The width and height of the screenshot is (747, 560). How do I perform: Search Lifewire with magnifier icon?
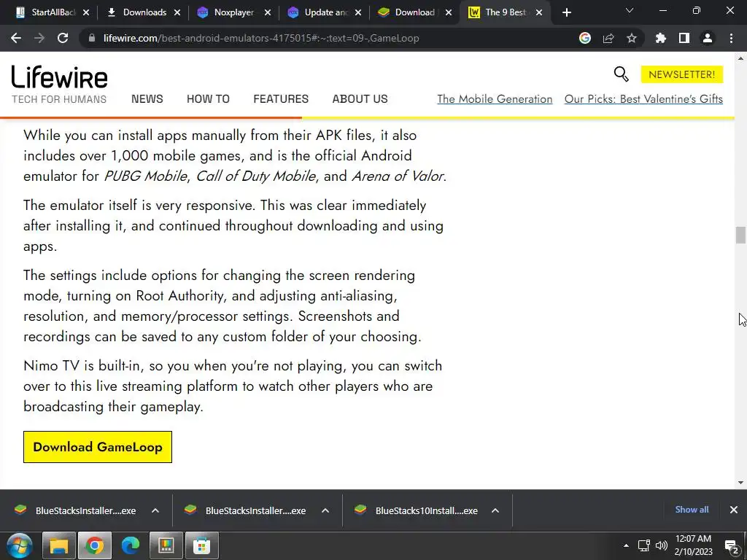[622, 74]
